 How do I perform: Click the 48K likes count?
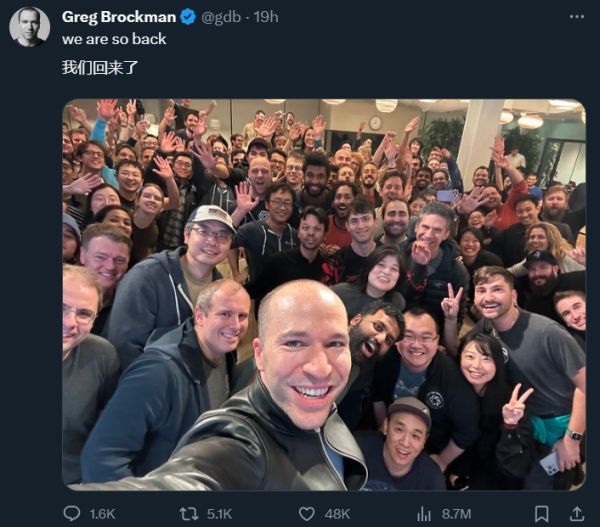pos(337,514)
